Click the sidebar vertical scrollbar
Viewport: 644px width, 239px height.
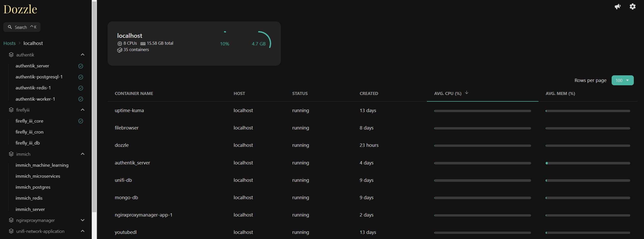click(94, 107)
